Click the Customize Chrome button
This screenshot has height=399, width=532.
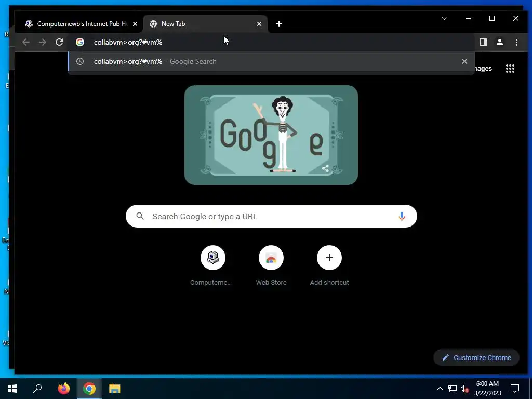(x=476, y=357)
